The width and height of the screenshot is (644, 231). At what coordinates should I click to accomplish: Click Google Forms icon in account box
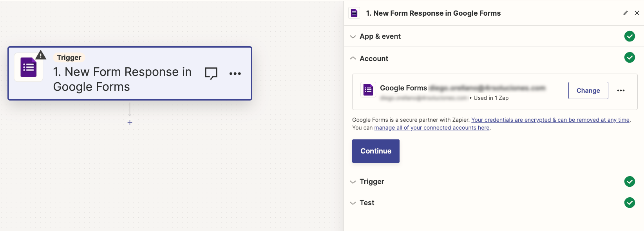368,90
